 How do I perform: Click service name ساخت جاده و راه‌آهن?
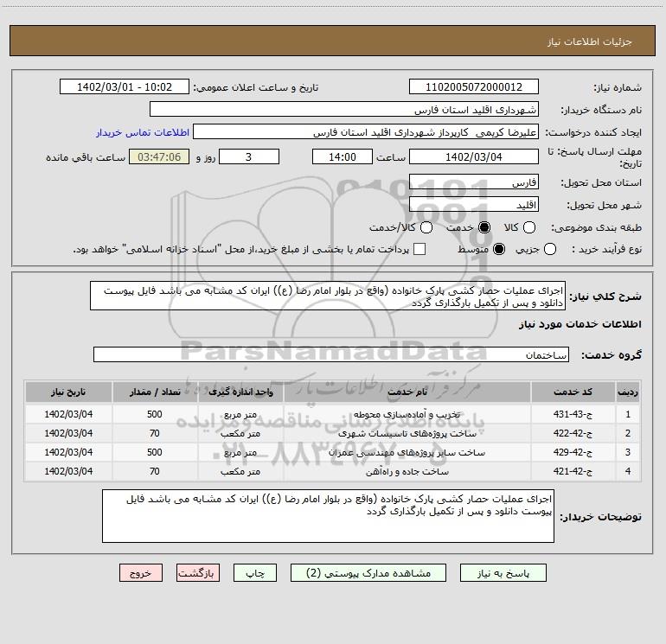click(x=407, y=472)
